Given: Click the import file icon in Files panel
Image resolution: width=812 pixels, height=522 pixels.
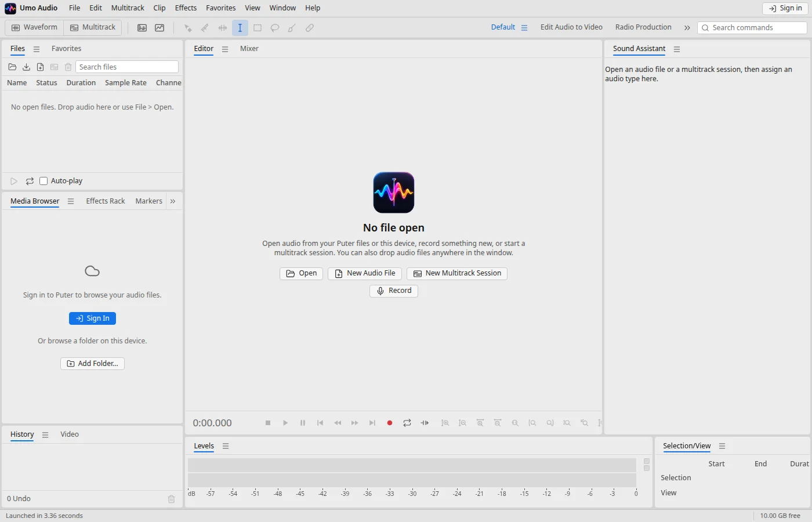Looking at the screenshot, I should [26, 67].
